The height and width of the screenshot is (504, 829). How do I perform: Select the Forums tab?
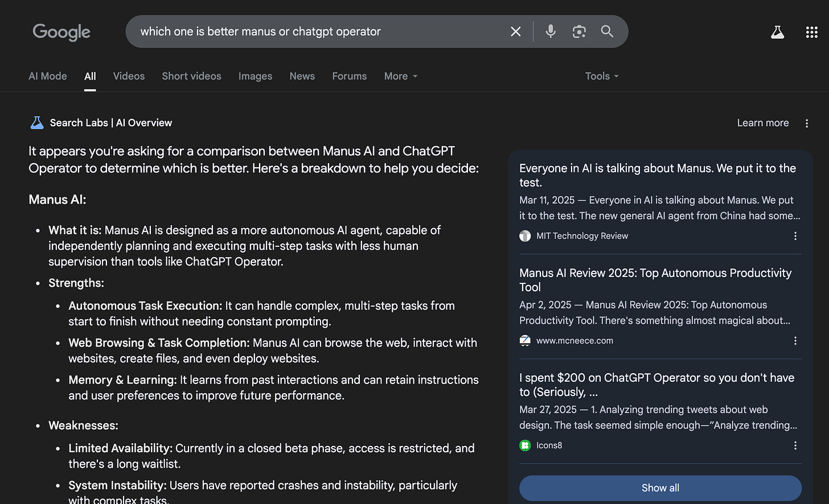click(x=350, y=76)
